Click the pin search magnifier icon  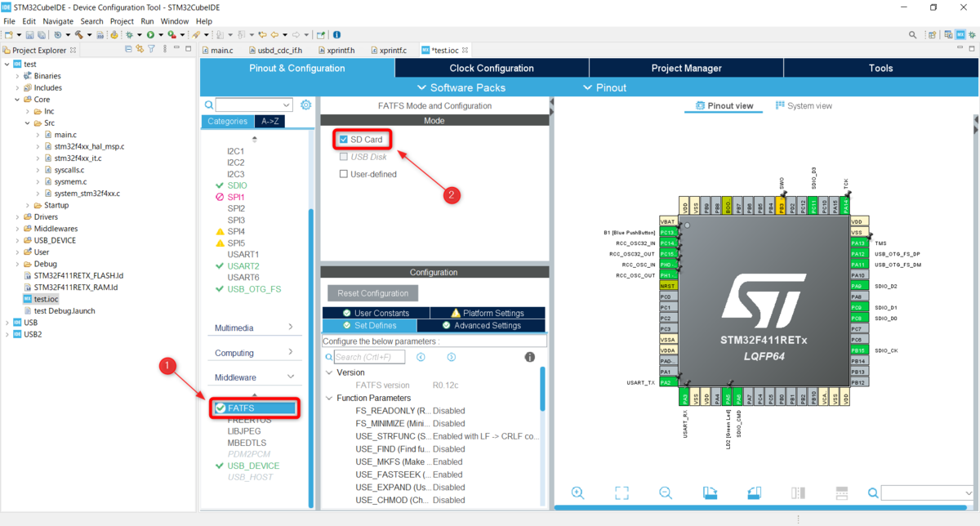pyautogui.click(x=873, y=493)
